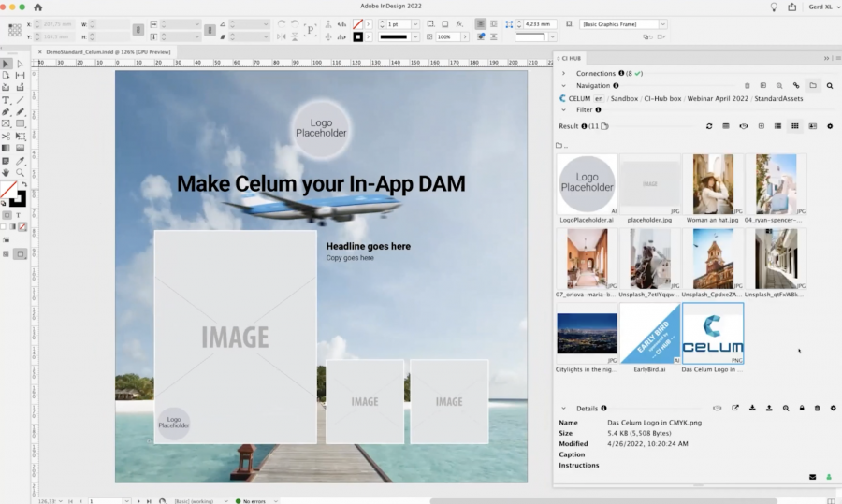
Task: Select the Pen tool
Action: pos(6,111)
